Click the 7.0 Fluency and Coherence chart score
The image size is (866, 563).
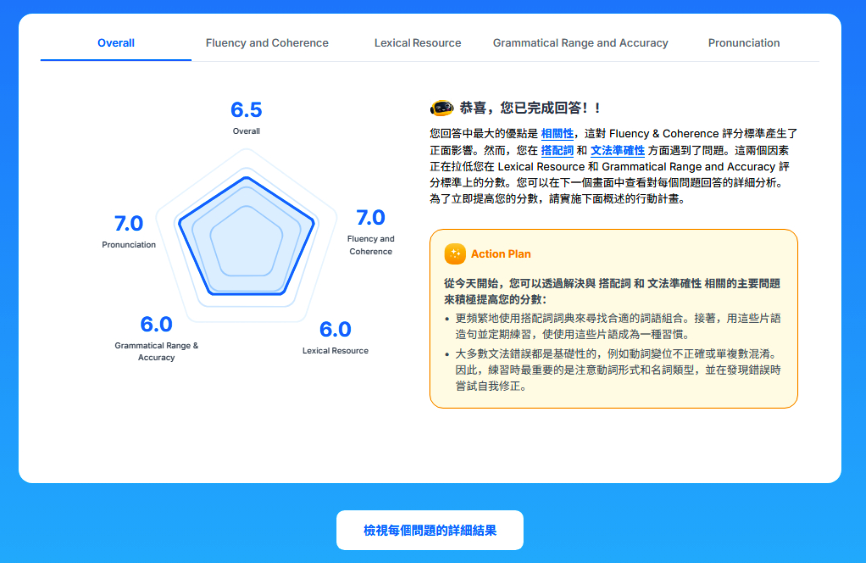click(370, 218)
